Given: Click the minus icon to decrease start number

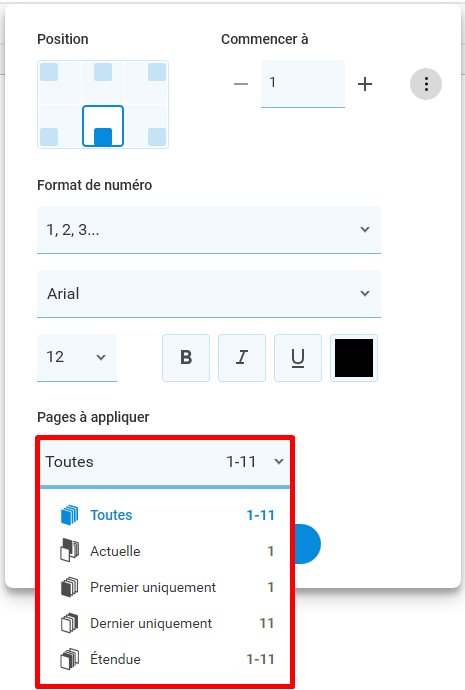Looking at the screenshot, I should [241, 84].
